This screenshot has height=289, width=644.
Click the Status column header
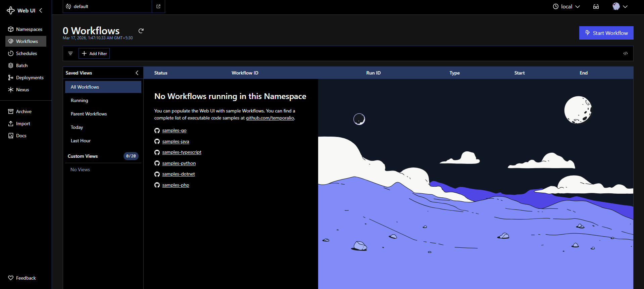tap(161, 73)
